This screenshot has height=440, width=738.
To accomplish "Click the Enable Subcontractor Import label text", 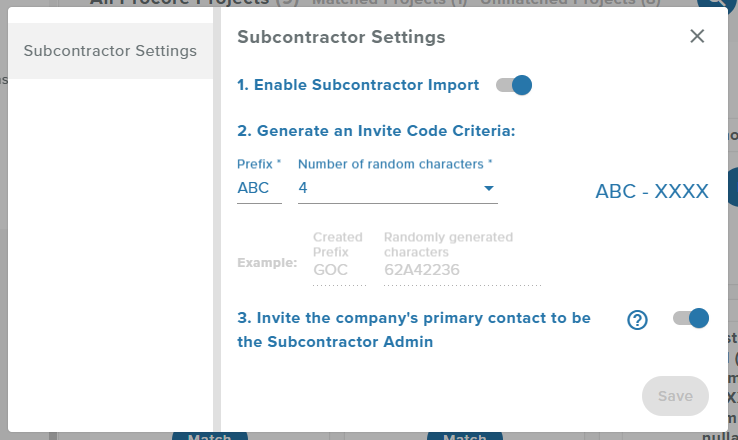I will point(358,85).
